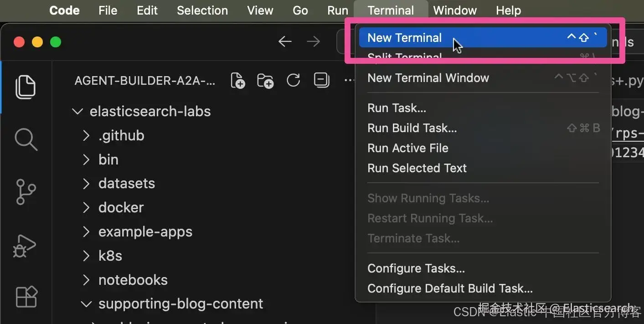This screenshot has width=644, height=324.
Task: Open the Help menu in menu bar
Action: coord(508,10)
